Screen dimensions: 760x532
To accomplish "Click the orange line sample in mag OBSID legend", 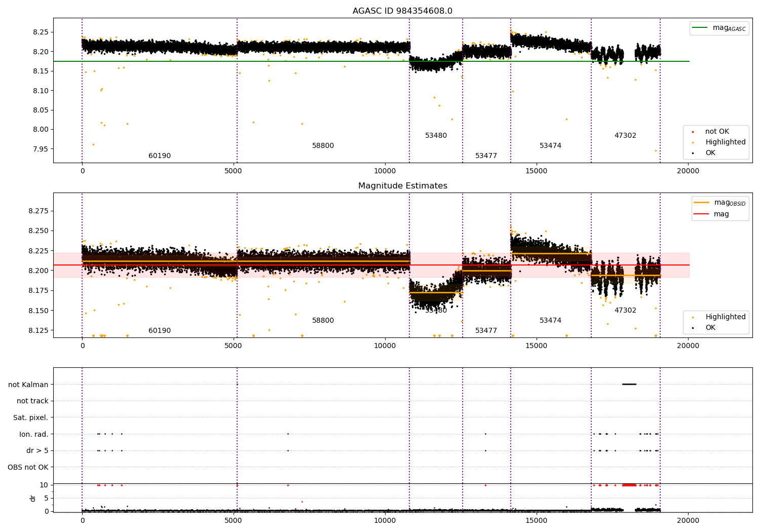I will pos(702,202).
